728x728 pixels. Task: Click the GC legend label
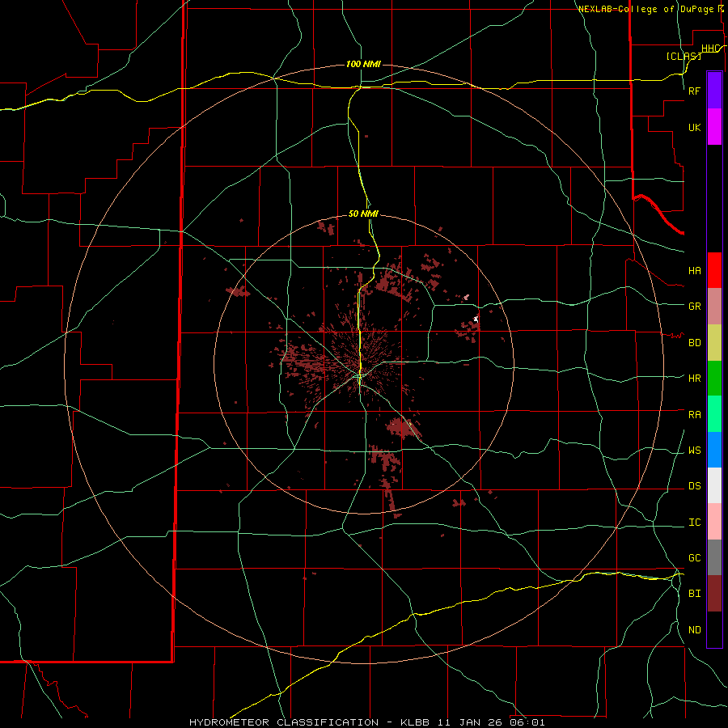click(695, 558)
